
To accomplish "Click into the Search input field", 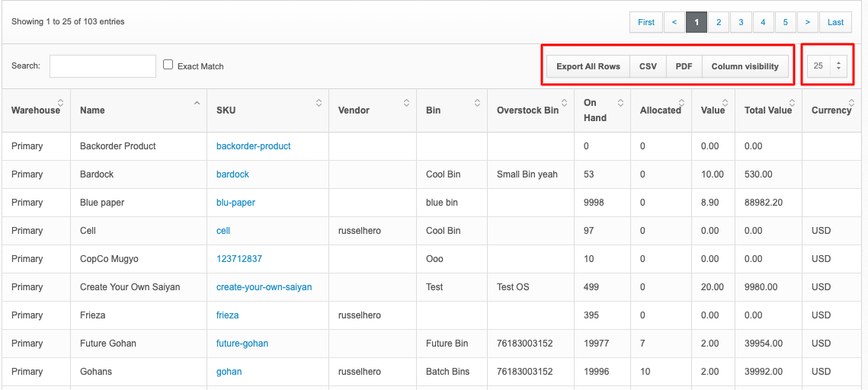I will [x=103, y=66].
